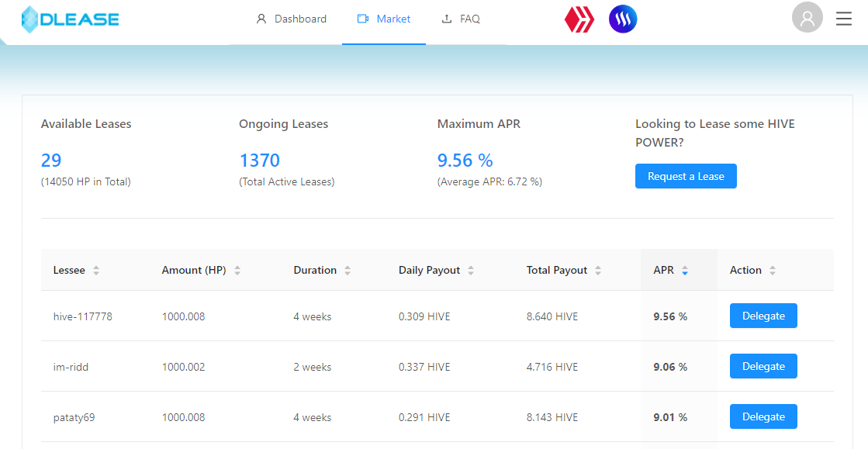The image size is (868, 449).
Task: Click lessee name pataty69
Action: pyautogui.click(x=74, y=417)
